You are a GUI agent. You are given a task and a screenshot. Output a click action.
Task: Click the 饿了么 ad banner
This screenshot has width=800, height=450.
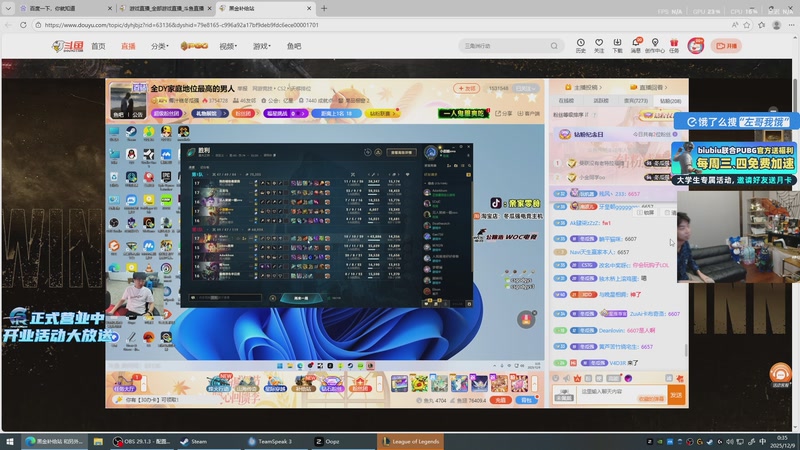737,121
